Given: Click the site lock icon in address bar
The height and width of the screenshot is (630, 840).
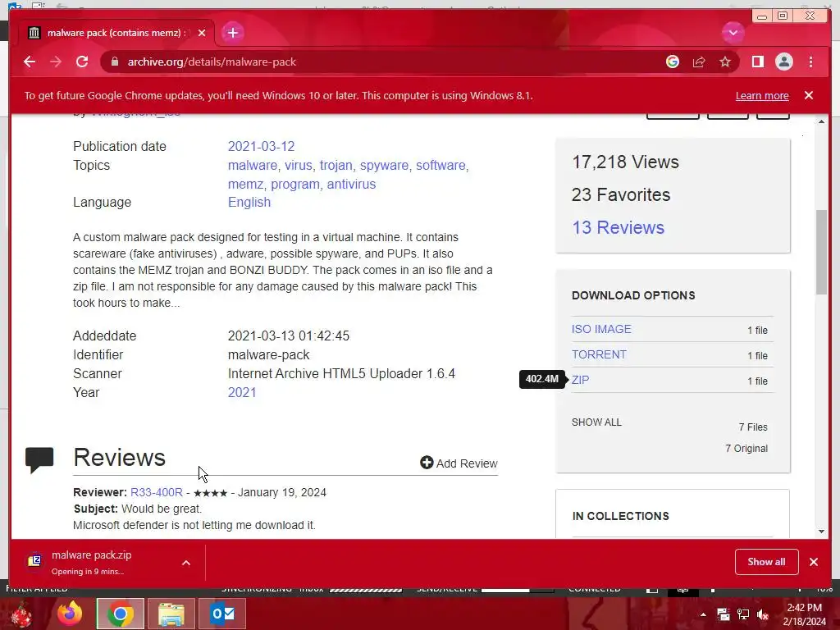Looking at the screenshot, I should tap(114, 62).
